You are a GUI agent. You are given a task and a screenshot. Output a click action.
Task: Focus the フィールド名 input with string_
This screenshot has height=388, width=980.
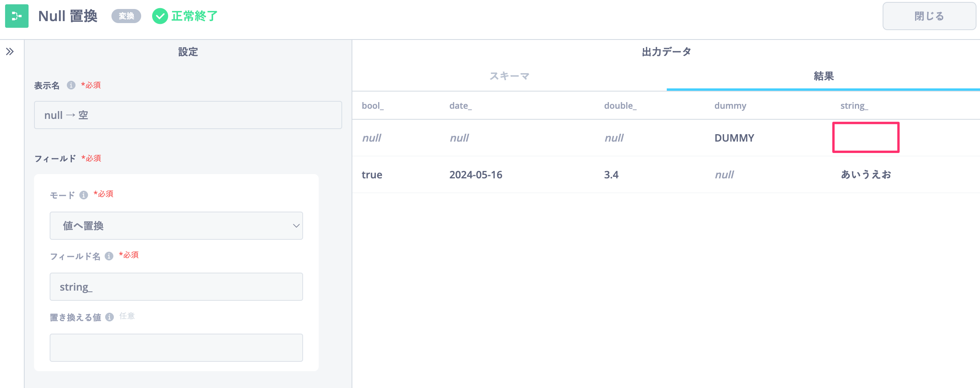coord(176,287)
